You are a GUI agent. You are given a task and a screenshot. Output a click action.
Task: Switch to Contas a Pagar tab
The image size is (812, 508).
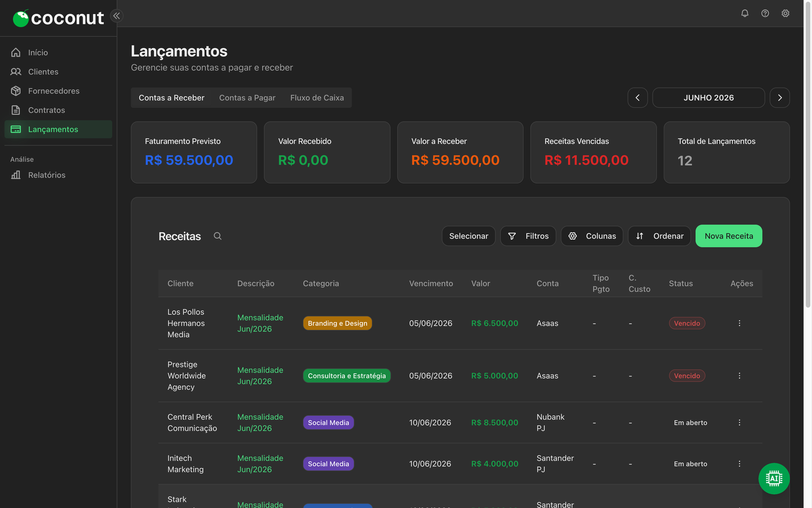(247, 98)
